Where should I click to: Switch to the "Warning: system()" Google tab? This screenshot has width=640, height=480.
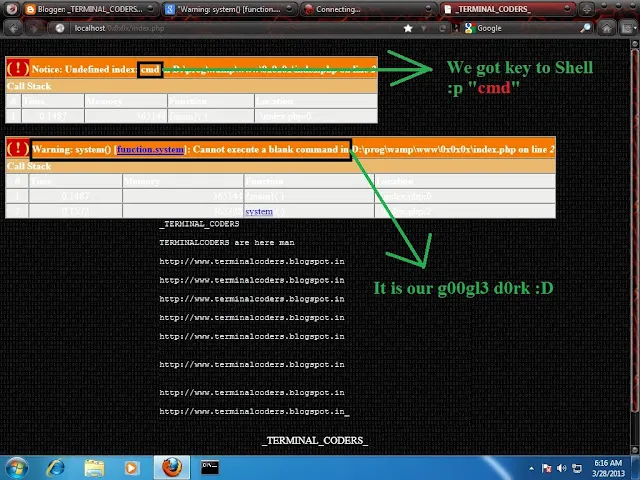click(x=229, y=9)
